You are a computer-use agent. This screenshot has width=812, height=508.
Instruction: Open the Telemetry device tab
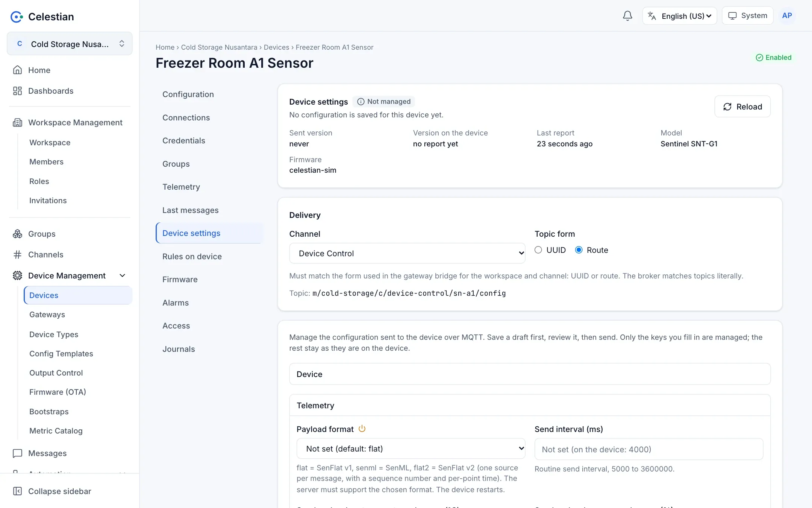tap(181, 187)
